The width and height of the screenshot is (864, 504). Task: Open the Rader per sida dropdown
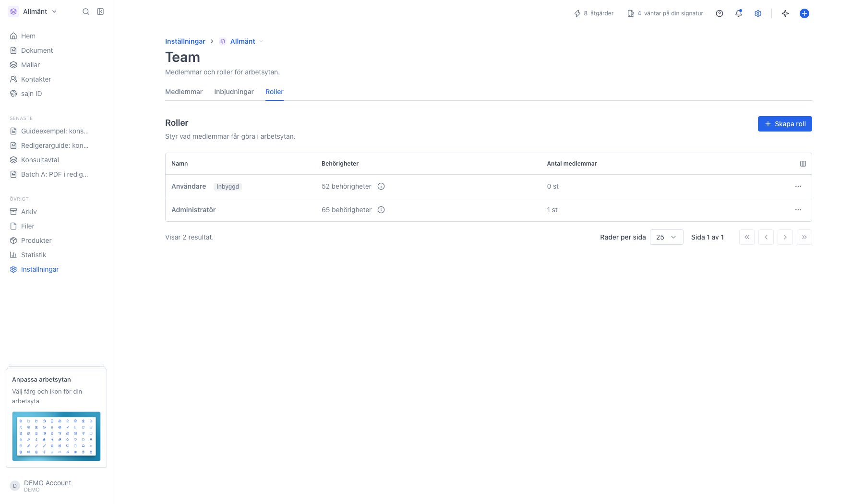667,237
